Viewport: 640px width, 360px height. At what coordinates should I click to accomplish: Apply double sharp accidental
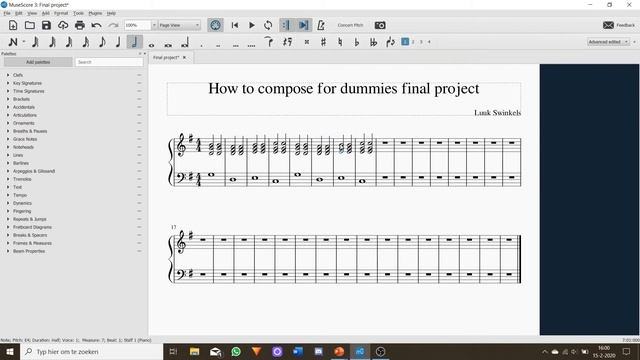[307, 42]
